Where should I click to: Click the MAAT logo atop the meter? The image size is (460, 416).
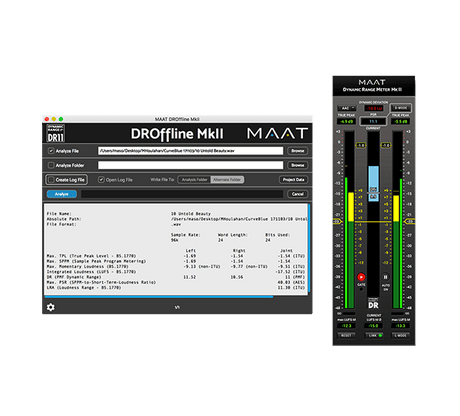(x=372, y=82)
